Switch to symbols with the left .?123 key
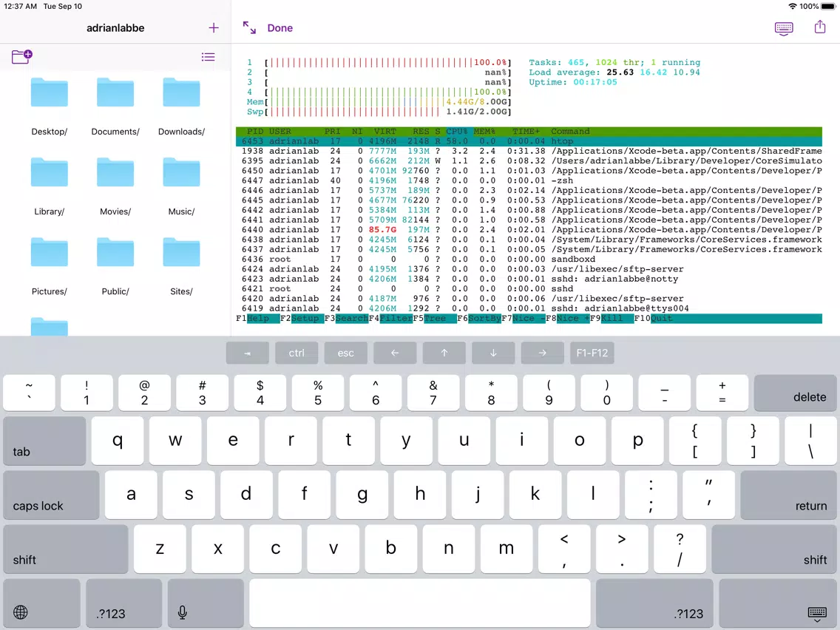The image size is (840, 630). point(123,603)
